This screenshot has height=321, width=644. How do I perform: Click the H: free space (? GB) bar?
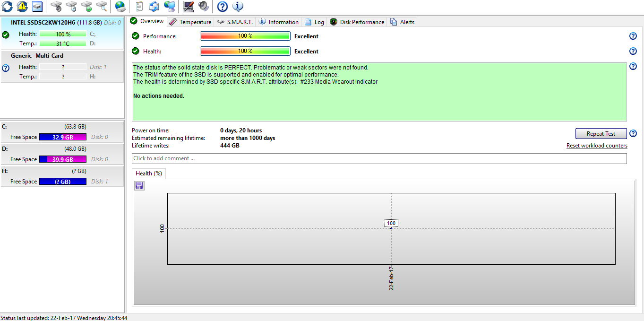pyautogui.click(x=63, y=182)
